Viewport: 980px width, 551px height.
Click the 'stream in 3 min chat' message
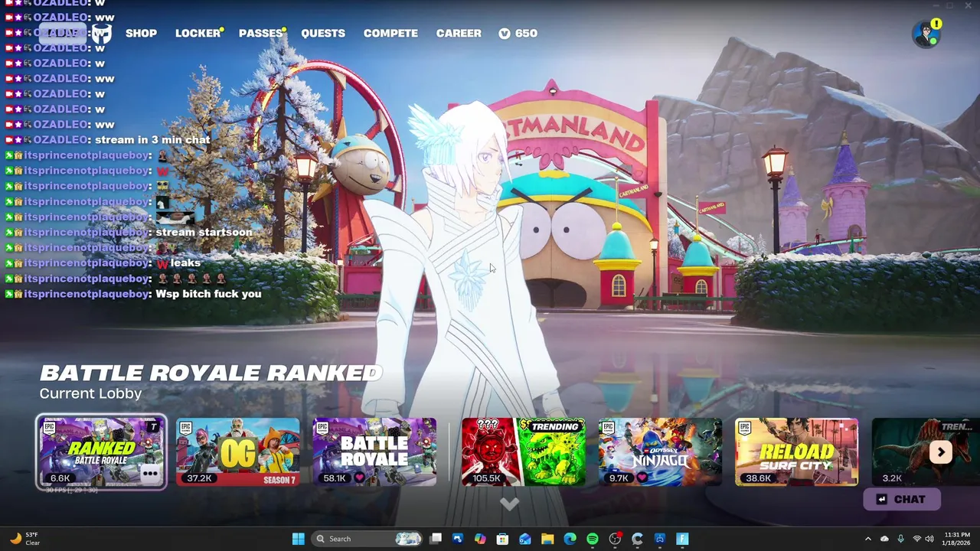(152, 140)
